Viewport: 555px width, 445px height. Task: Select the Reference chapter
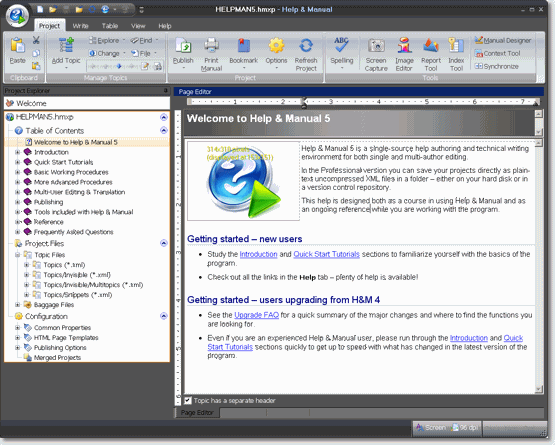(x=48, y=222)
